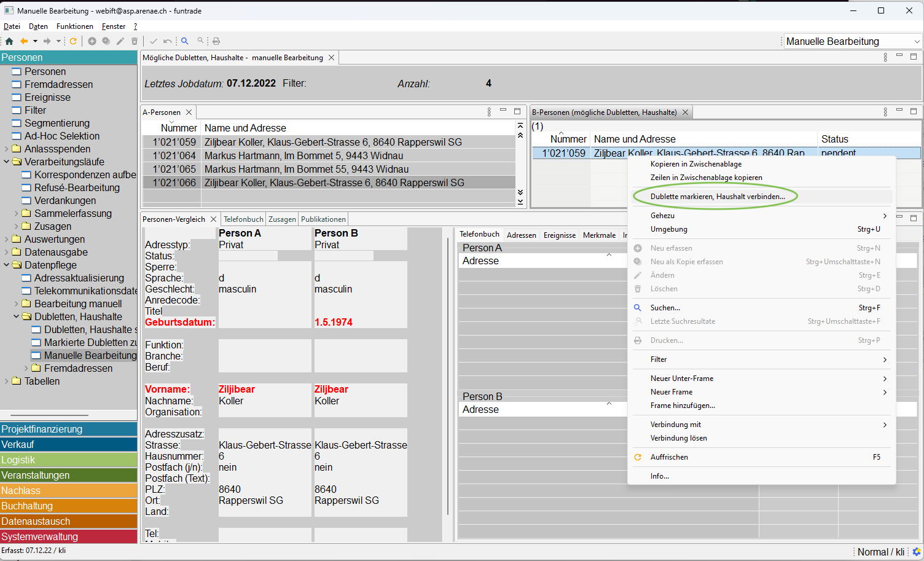The width and height of the screenshot is (924, 561).
Task: Open settings gear in the status bar
Action: (x=917, y=552)
